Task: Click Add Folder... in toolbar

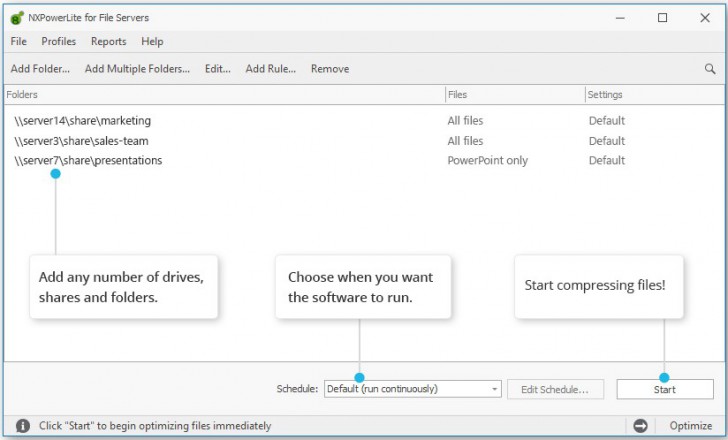Action: pos(40,69)
